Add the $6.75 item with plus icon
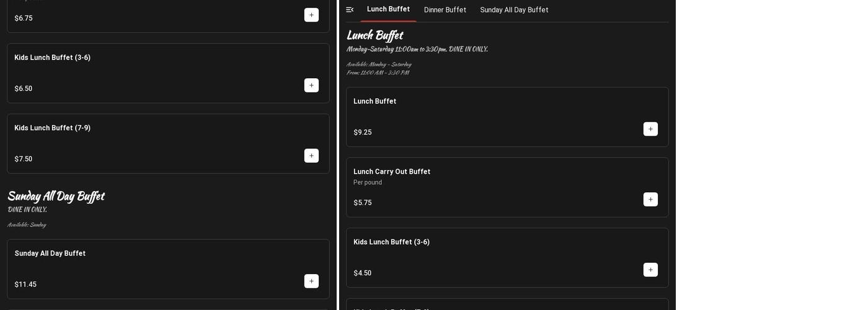Screen dimensions: 868x310 tap(311, 15)
